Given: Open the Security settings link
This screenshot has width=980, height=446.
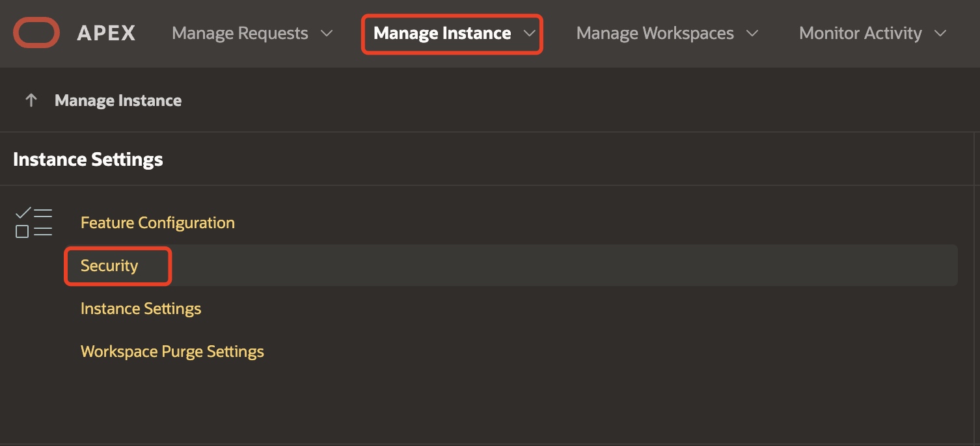Looking at the screenshot, I should tap(109, 266).
